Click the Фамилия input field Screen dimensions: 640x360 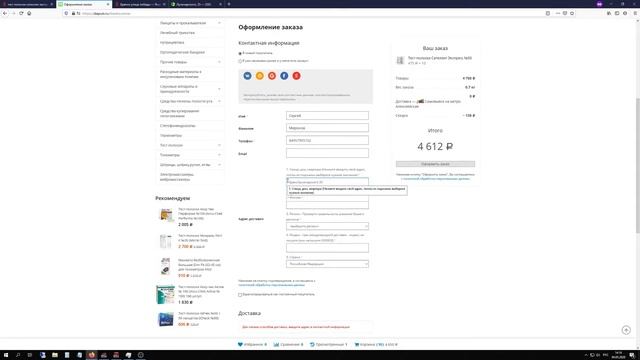pyautogui.click(x=327, y=128)
